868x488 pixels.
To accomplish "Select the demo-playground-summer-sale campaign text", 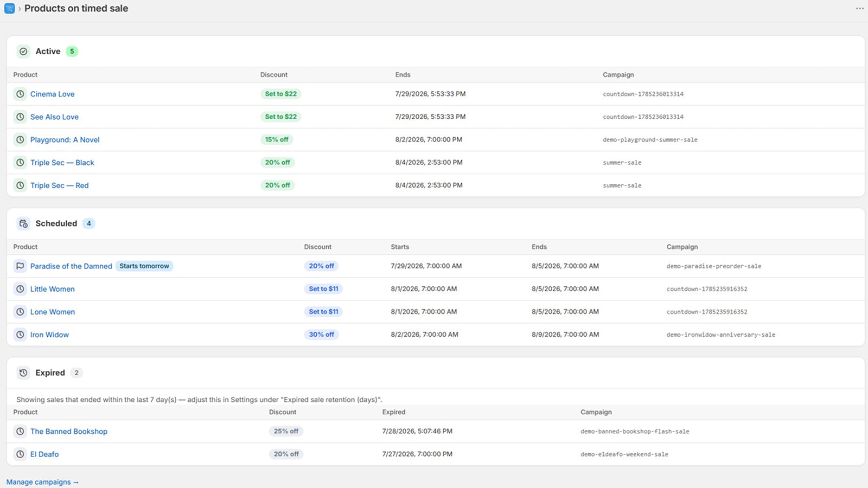I will (650, 140).
